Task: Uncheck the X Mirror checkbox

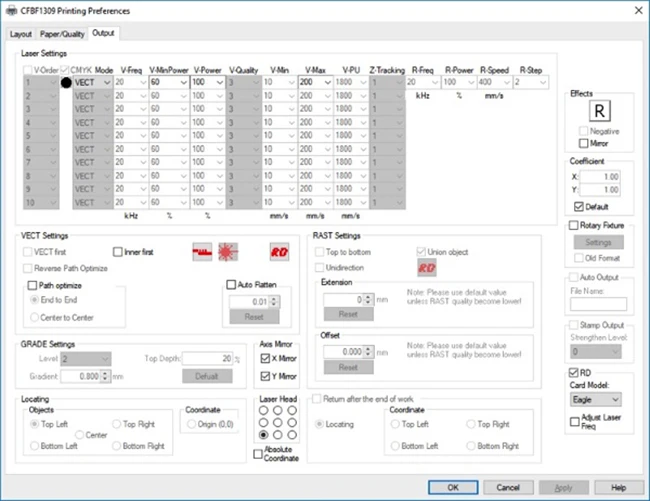Action: point(265,358)
